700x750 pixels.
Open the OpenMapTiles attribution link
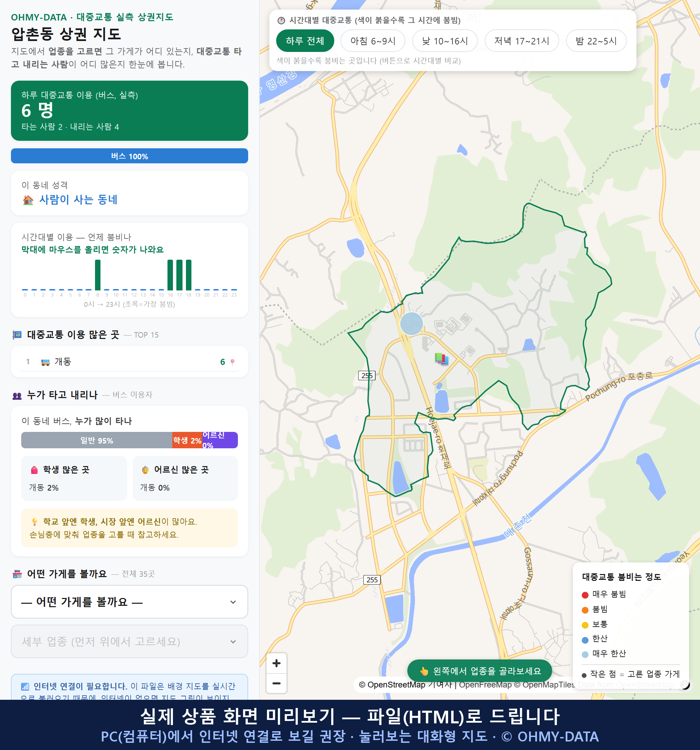click(544, 685)
